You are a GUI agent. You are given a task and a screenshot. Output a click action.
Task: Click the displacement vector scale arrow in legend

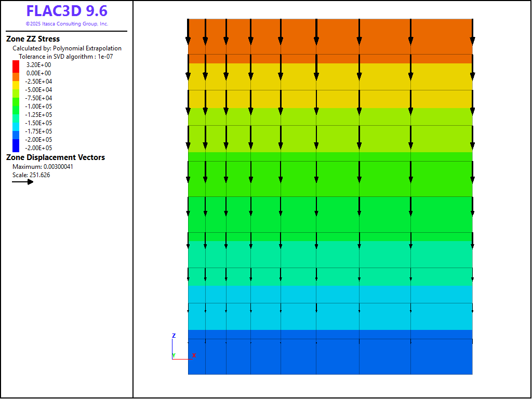(23, 182)
